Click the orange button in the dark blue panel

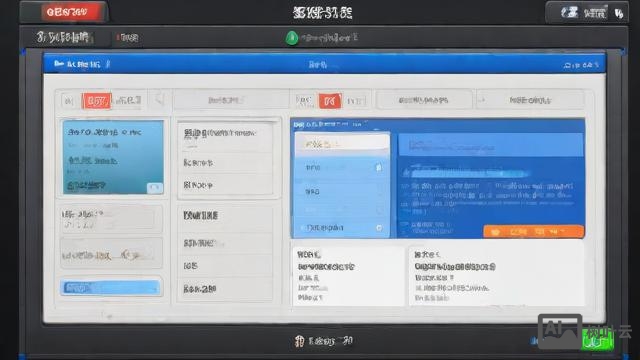tap(533, 231)
